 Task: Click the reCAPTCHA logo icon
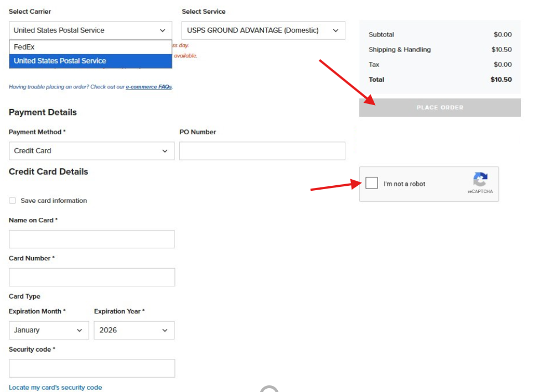coord(480,179)
